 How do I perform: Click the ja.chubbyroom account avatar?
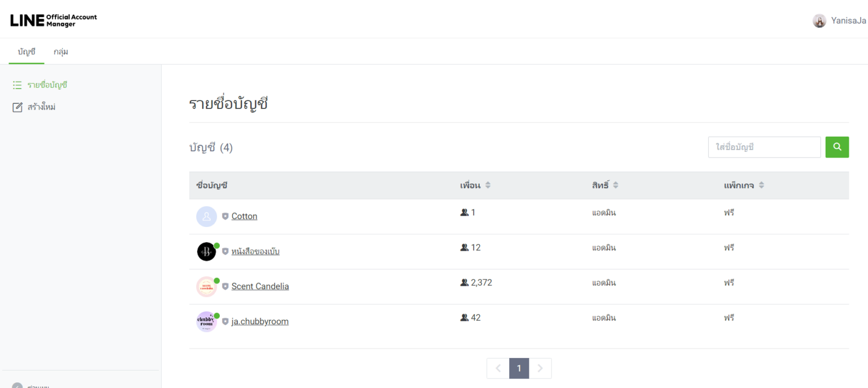[x=206, y=321]
